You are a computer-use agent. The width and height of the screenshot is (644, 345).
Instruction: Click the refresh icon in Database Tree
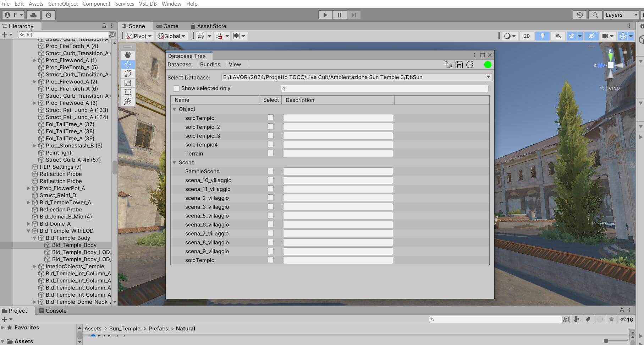pos(470,65)
